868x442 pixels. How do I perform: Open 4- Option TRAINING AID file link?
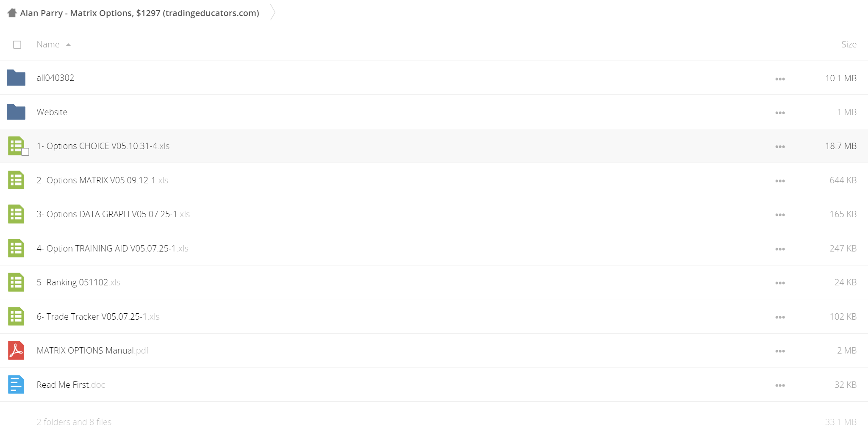(x=112, y=249)
